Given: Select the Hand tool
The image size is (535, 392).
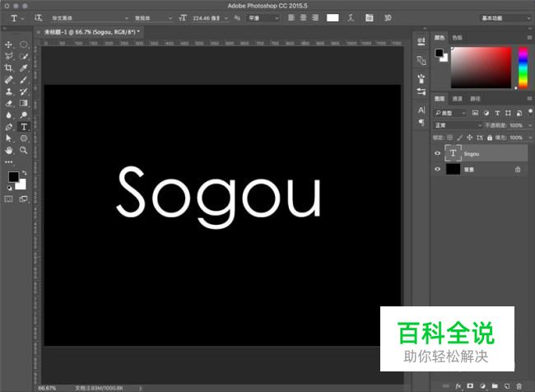Looking at the screenshot, I should (8, 151).
